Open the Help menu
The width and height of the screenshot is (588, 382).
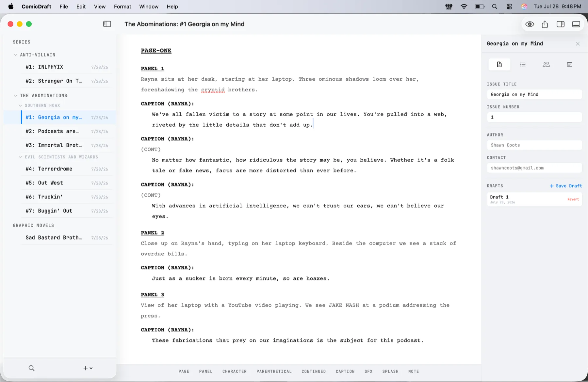coord(172,7)
